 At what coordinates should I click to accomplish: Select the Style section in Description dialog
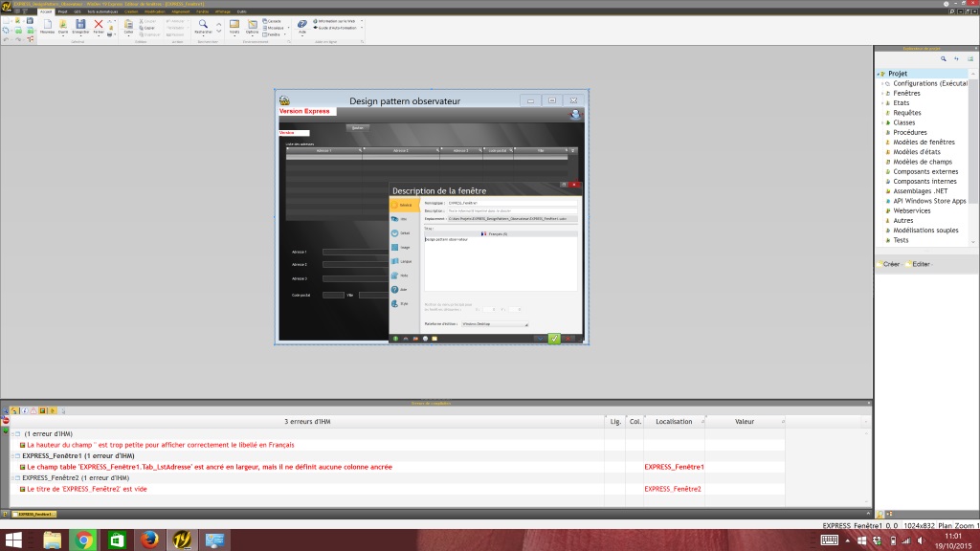pos(400,303)
